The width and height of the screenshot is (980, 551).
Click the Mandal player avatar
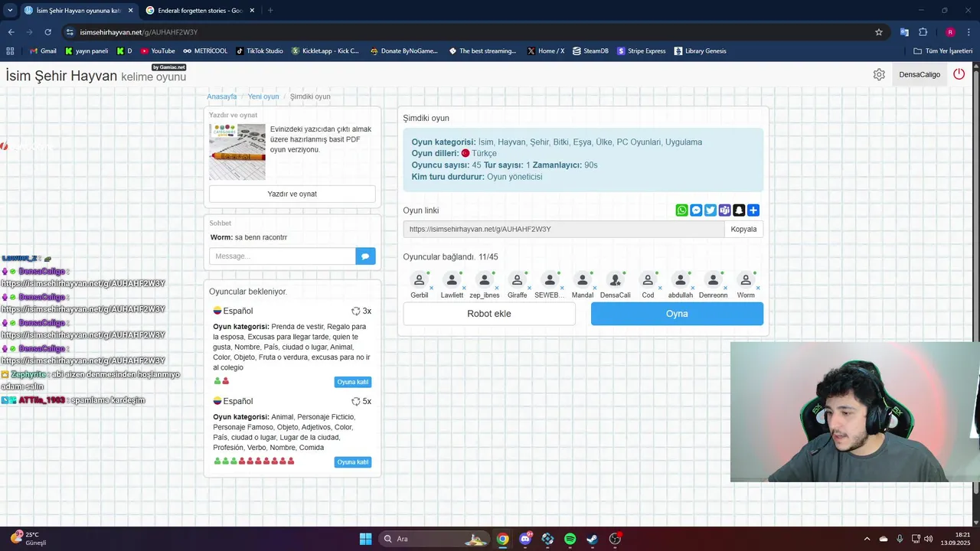(x=583, y=280)
